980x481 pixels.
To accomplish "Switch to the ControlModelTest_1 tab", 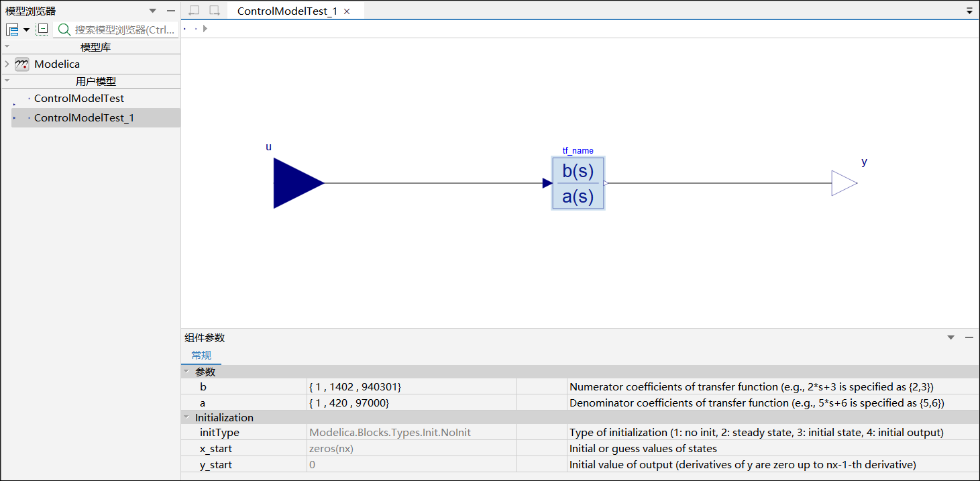I will [x=287, y=11].
